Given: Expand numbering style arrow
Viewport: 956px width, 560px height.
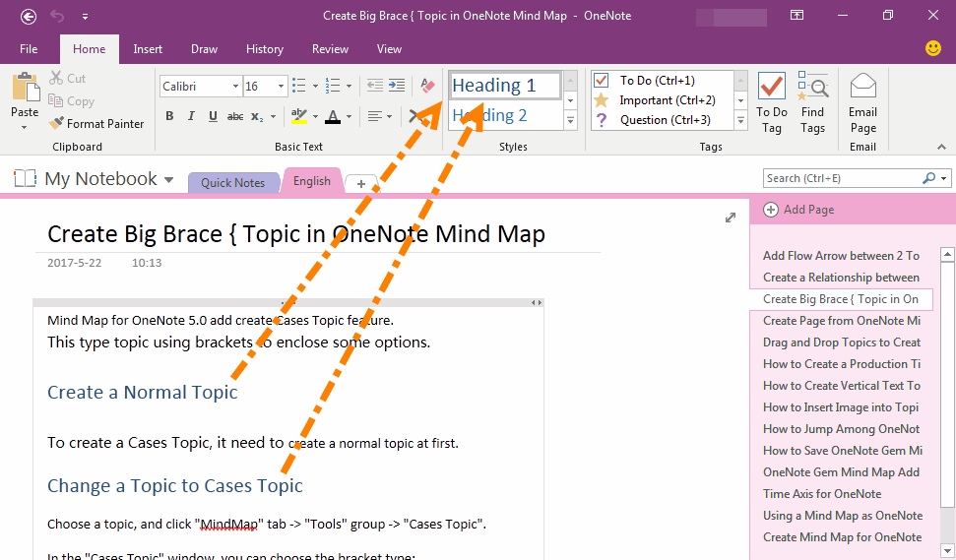Looking at the screenshot, I should (x=349, y=86).
